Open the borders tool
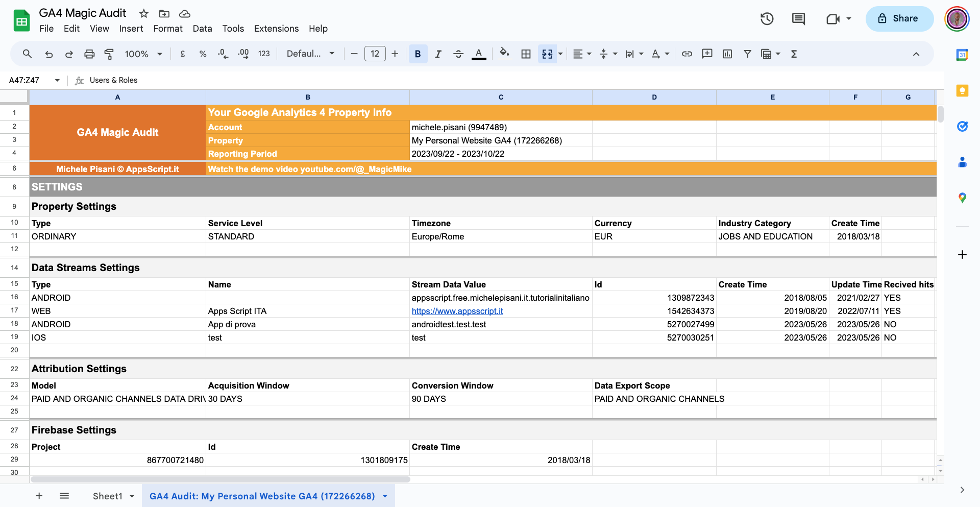This screenshot has width=980, height=507. (526, 54)
